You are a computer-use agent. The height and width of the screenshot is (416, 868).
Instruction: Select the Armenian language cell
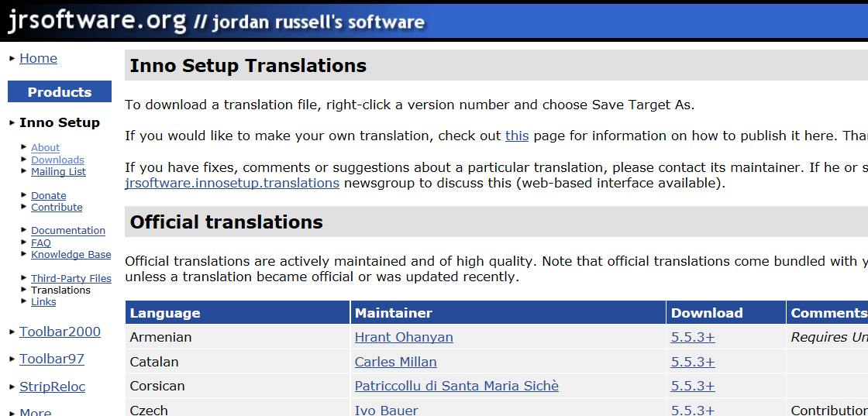pyautogui.click(x=237, y=337)
